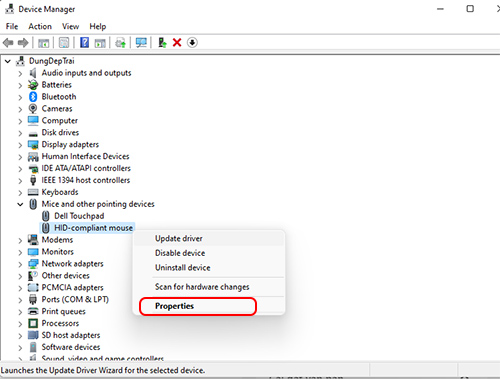
Task: Click the Back arrow toolbar icon
Action: tap(8, 43)
